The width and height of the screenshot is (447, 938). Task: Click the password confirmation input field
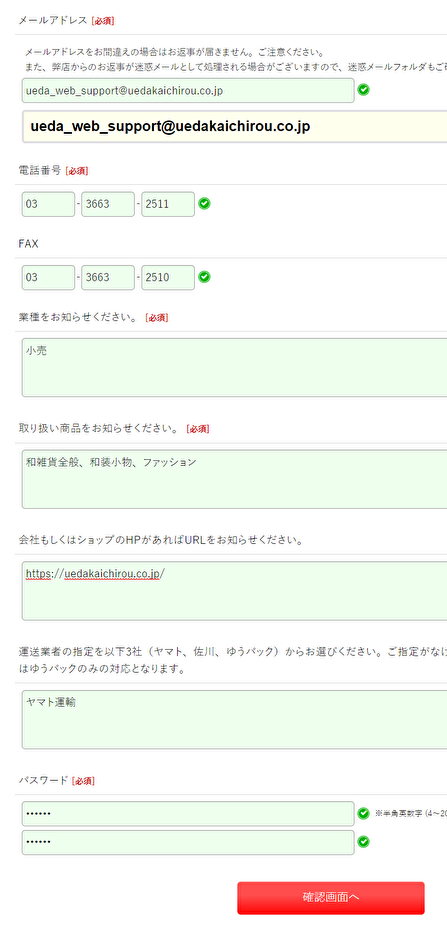pos(188,842)
